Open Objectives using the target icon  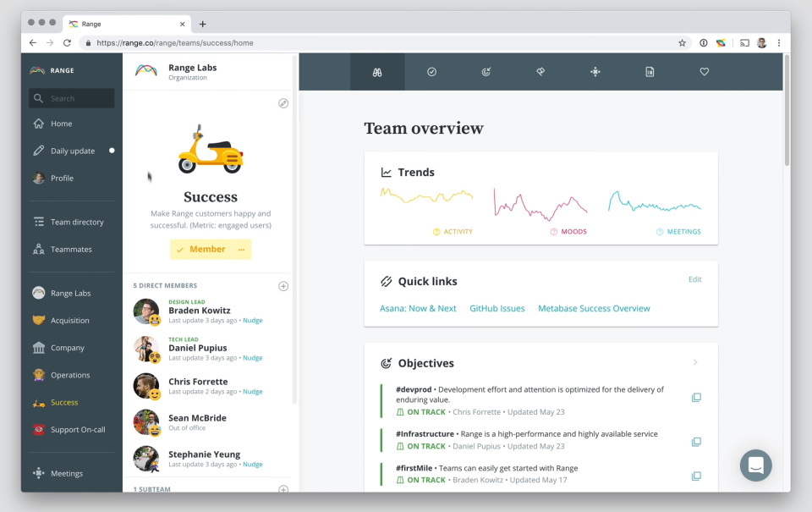click(486, 72)
